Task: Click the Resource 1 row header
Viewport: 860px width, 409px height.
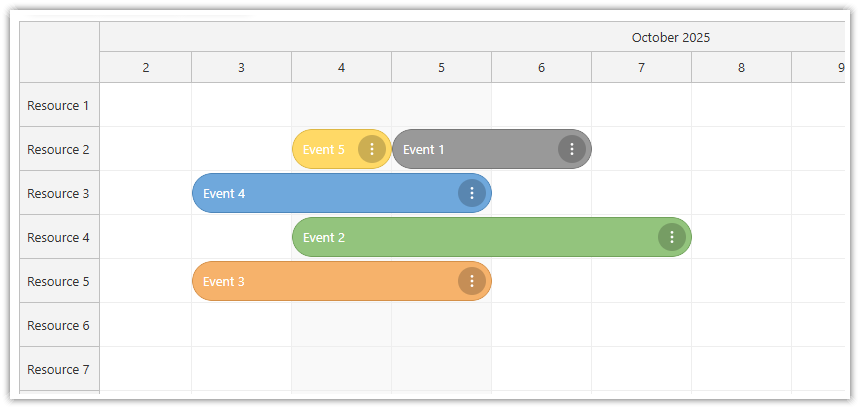Action: pyautogui.click(x=58, y=105)
